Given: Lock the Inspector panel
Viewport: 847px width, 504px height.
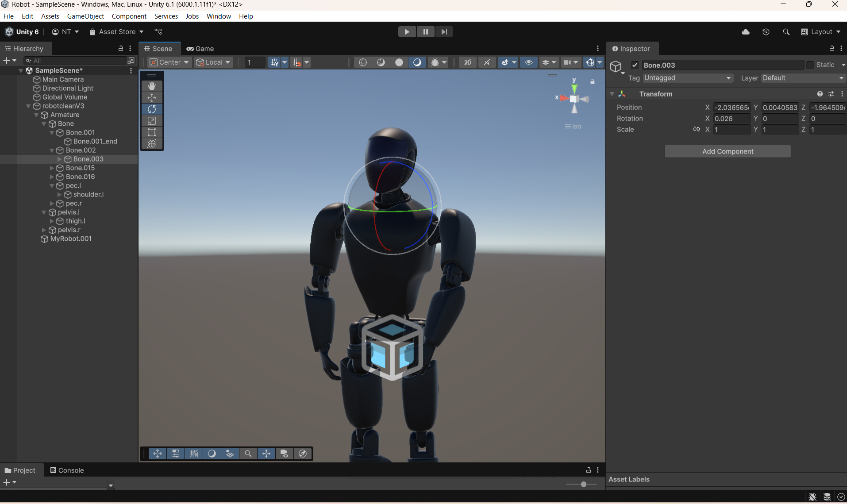Looking at the screenshot, I should (x=832, y=48).
